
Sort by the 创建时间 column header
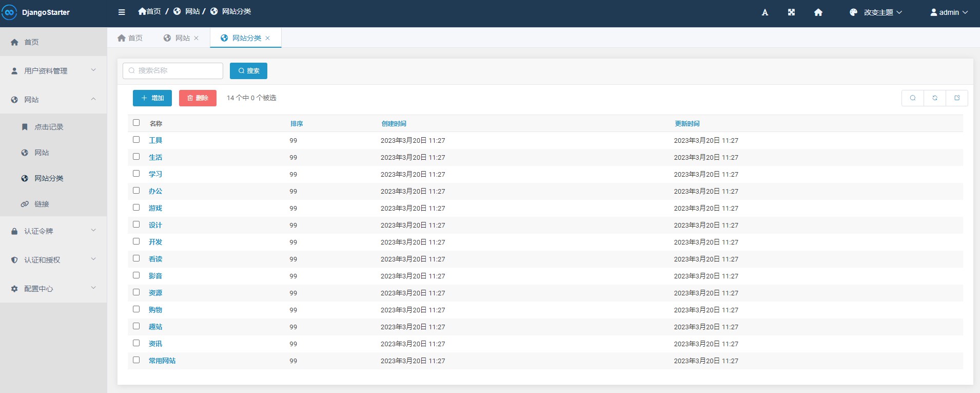click(394, 124)
